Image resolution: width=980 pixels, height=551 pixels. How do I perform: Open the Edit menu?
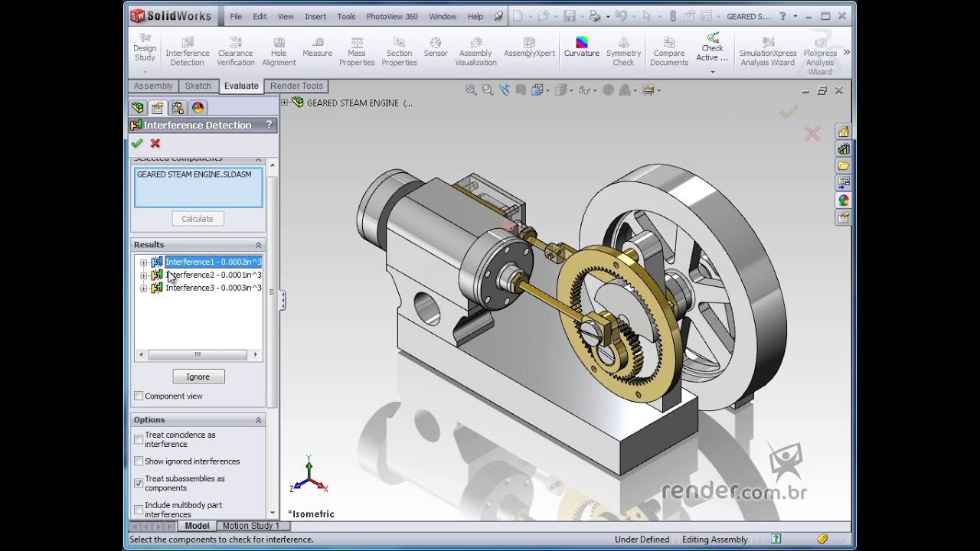260,16
